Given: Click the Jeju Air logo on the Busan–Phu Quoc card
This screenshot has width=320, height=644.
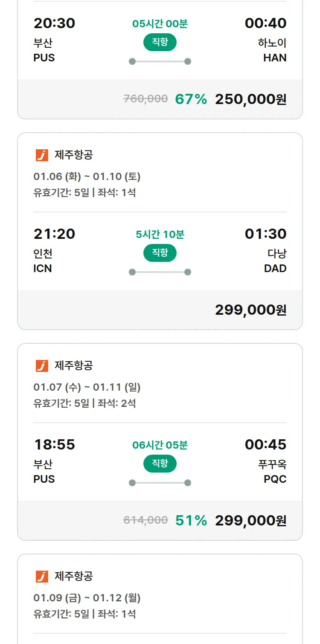Looking at the screenshot, I should 42,366.
